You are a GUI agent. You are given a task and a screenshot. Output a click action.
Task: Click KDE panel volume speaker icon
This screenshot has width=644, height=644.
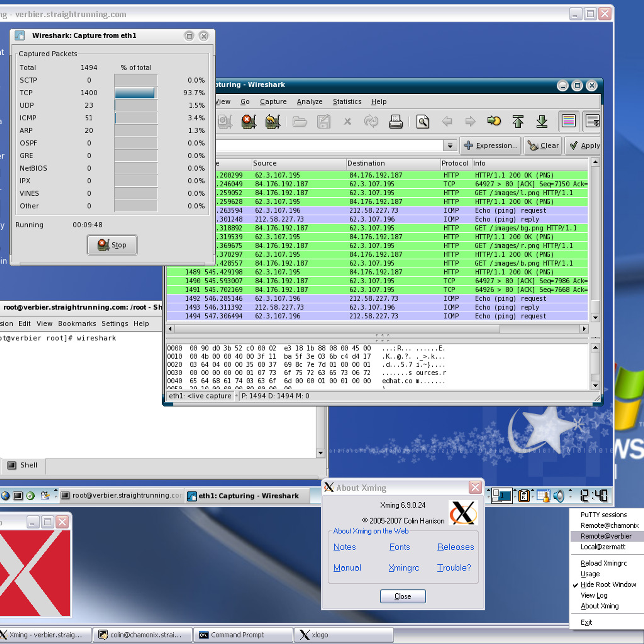(559, 496)
